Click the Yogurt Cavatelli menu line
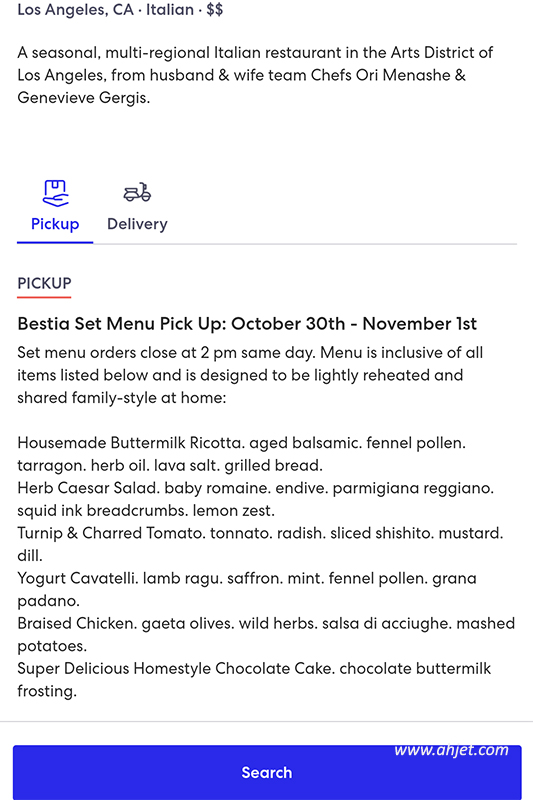Image resolution: width=533 pixels, height=800 pixels. [x=247, y=589]
